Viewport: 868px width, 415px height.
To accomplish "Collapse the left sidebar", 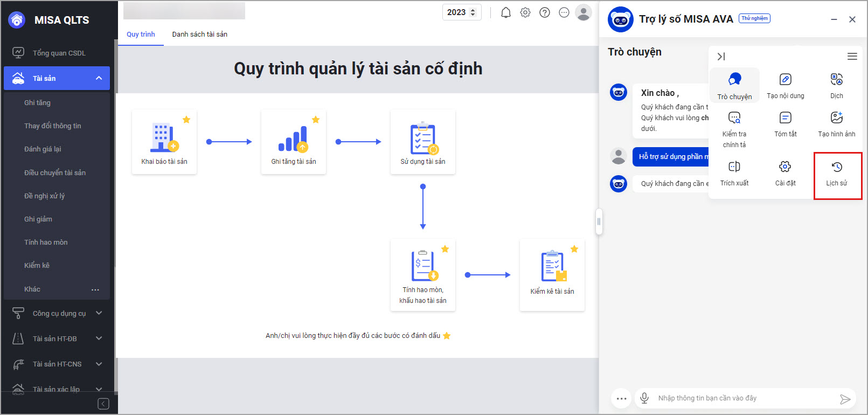I will pyautogui.click(x=103, y=404).
